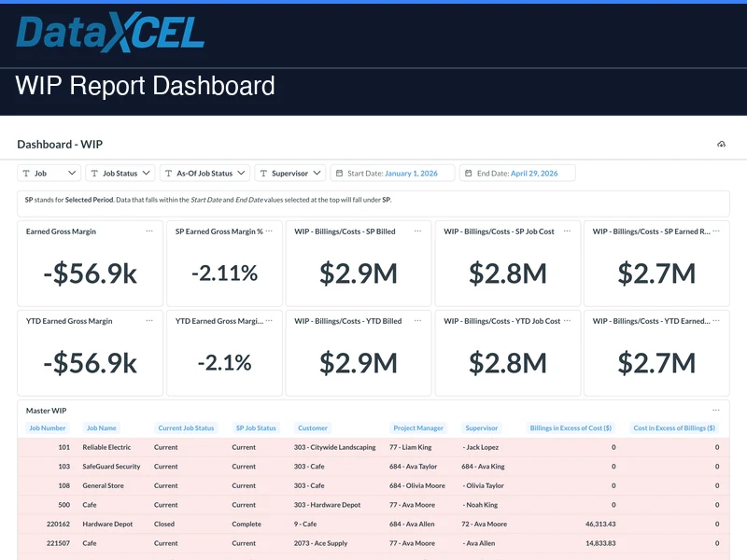The image size is (747, 560).
Task: Click customer 303 - Citywide Landscaping
Action: pyautogui.click(x=335, y=447)
